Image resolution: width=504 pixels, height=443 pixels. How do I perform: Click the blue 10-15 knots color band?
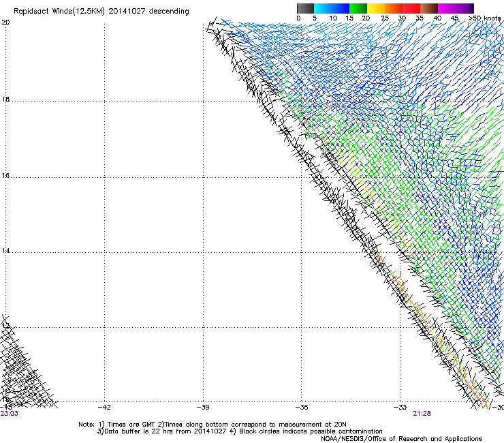coord(341,8)
